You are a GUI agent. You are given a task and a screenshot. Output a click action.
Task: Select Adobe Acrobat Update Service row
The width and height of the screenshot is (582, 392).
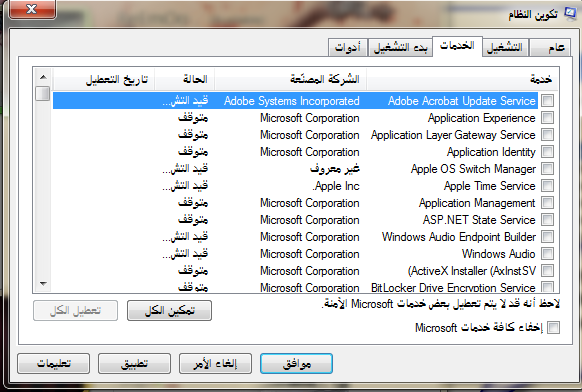[295, 101]
